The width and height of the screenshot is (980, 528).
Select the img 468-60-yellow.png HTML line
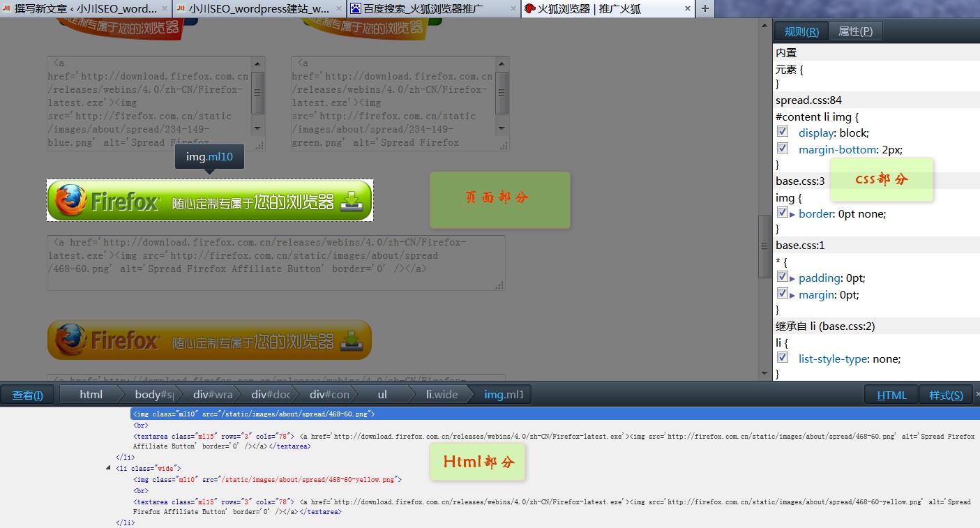267,479
